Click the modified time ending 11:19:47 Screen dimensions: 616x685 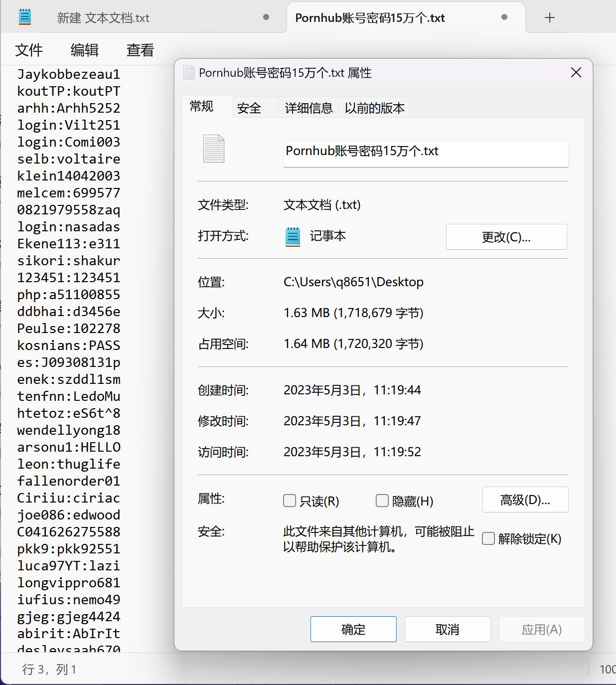coord(352,421)
